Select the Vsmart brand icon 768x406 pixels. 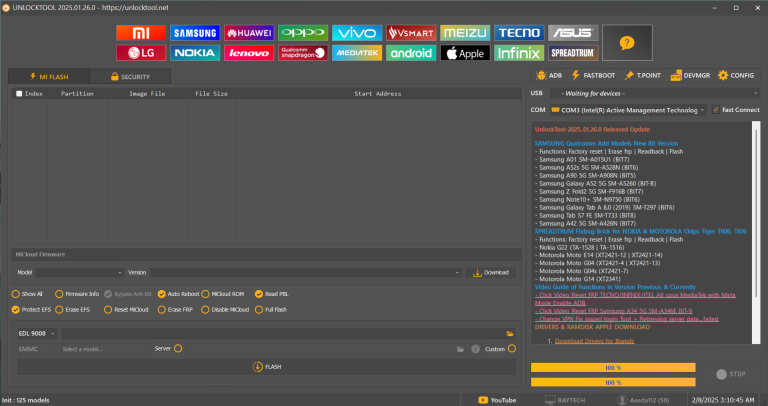(411, 33)
